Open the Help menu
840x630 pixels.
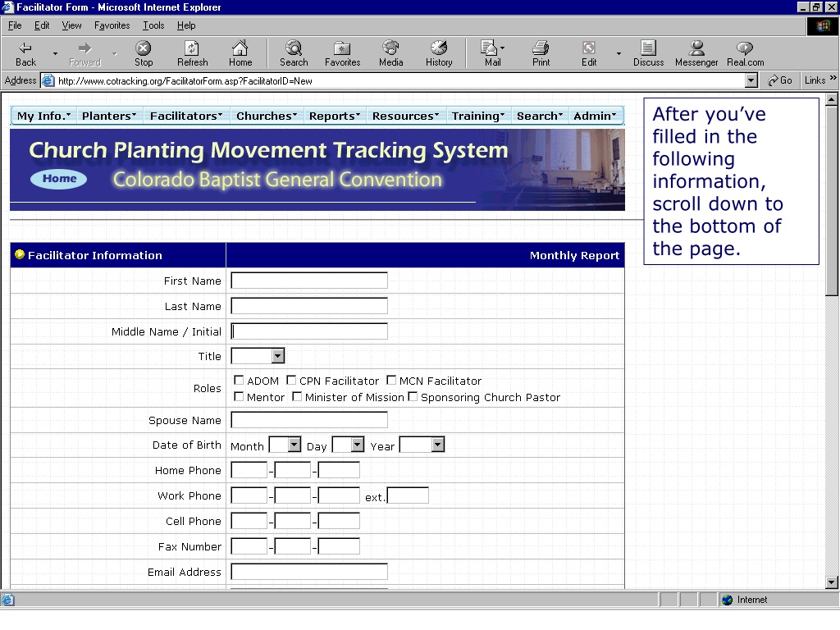pos(186,25)
